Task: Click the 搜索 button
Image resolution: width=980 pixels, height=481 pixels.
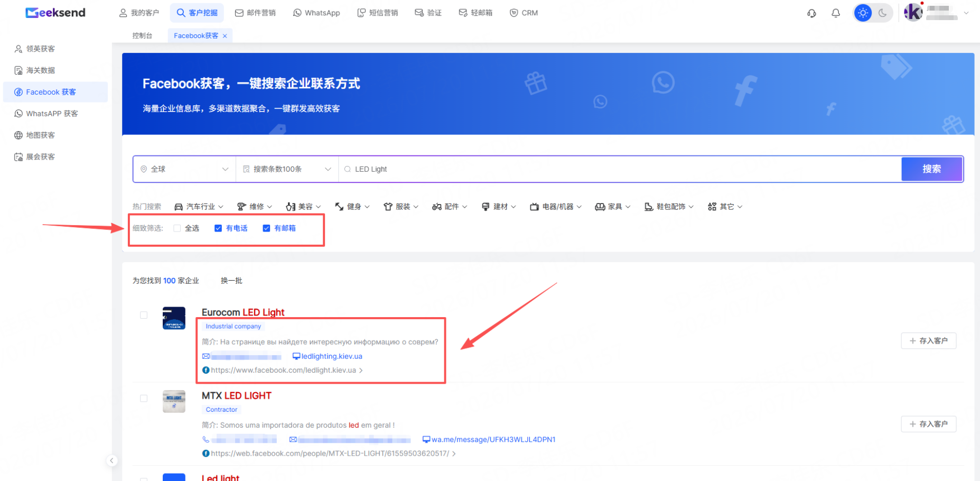Action: click(932, 169)
